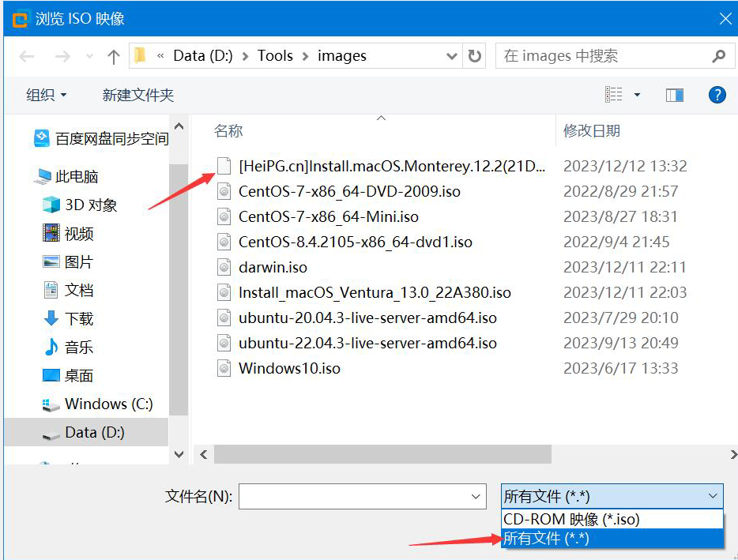Click the disc icon beside Windows10.iso
The height and width of the screenshot is (560, 738).
(x=224, y=369)
